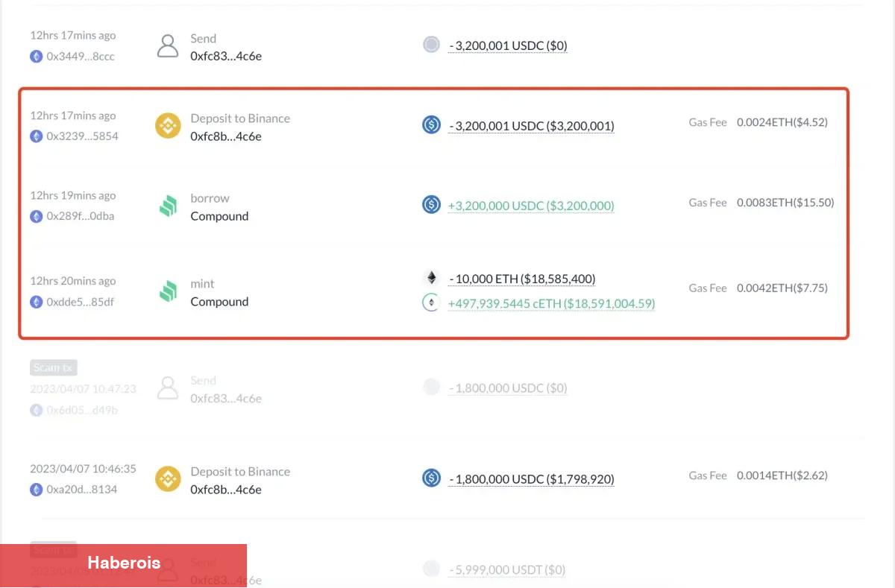Click timestamp 12hrs 19mins ago
The height and width of the screenshot is (588, 895).
(x=73, y=195)
